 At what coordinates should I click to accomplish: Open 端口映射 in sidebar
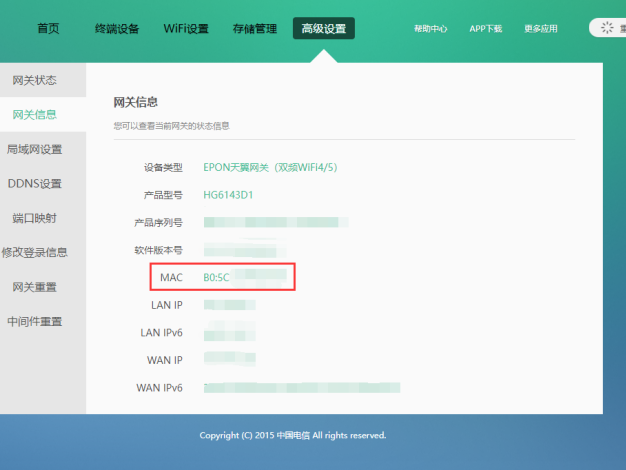point(34,218)
